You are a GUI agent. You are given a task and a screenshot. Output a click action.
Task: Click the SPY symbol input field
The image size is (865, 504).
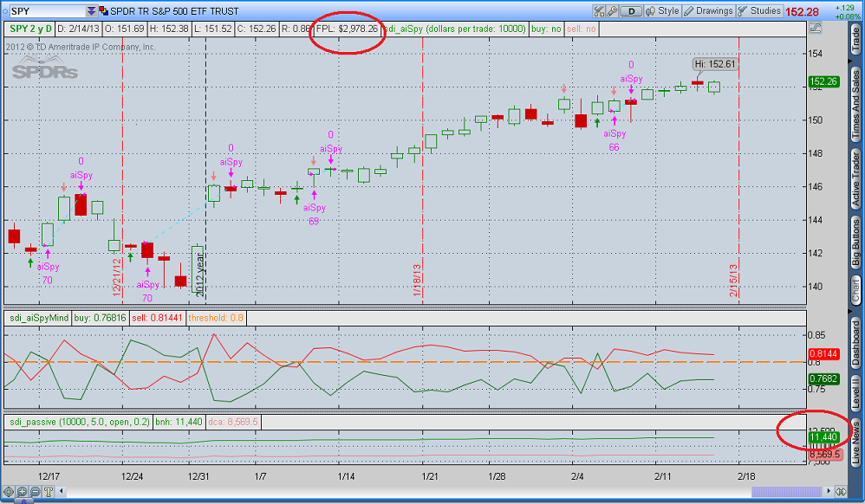pyautogui.click(x=48, y=11)
